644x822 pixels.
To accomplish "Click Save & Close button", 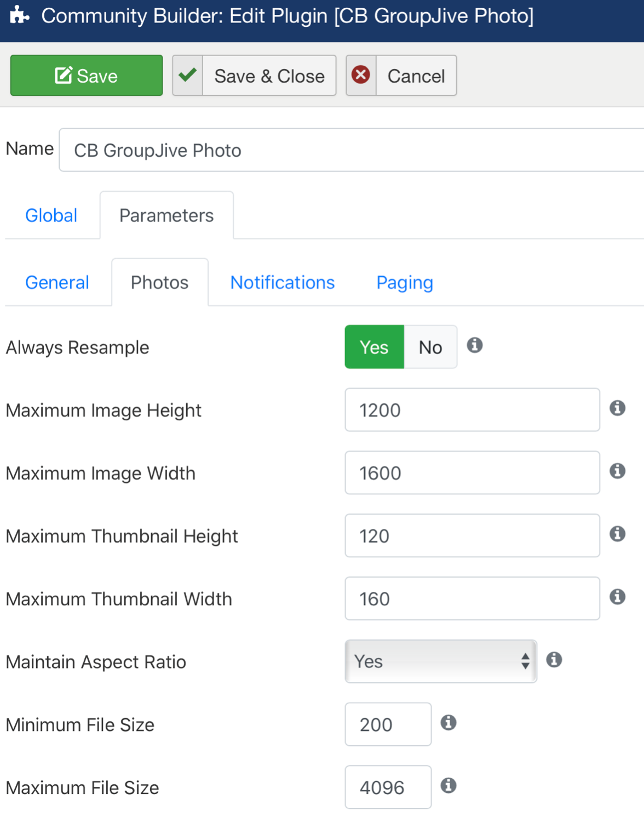I will click(254, 76).
